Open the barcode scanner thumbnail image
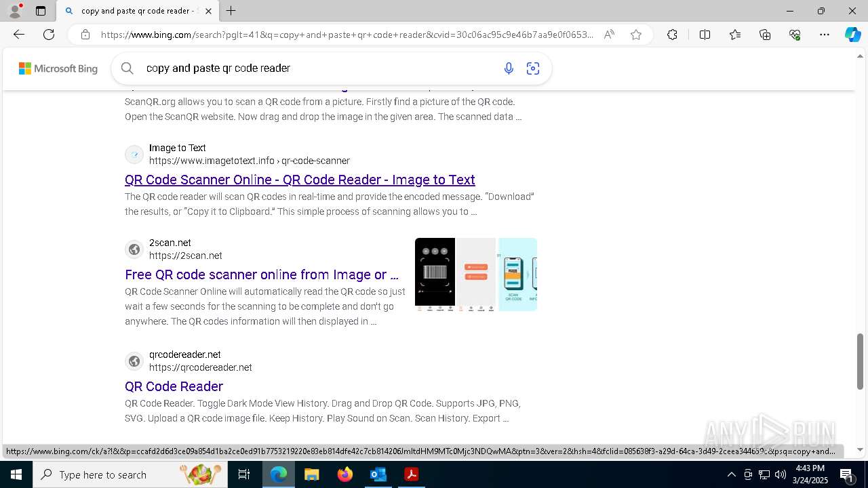 pyautogui.click(x=435, y=274)
